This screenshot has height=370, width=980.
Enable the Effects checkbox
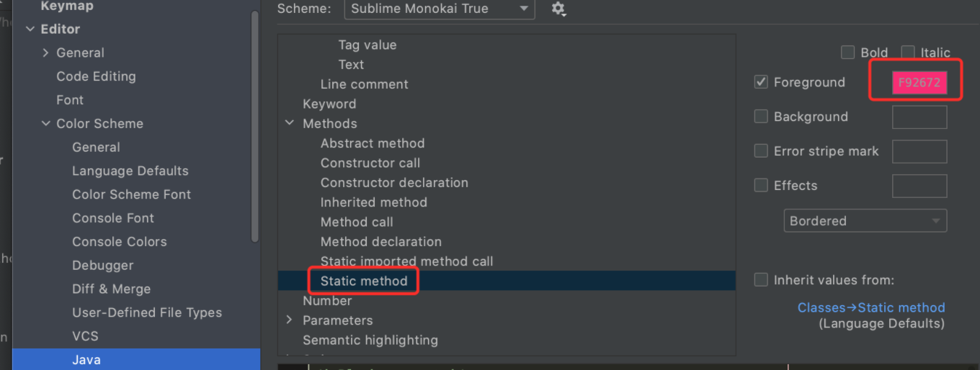pos(761,185)
